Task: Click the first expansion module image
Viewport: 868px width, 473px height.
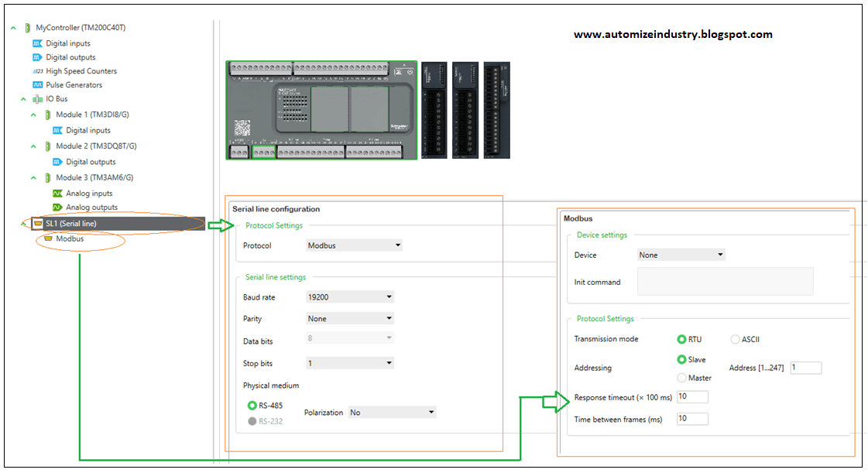Action: click(434, 110)
